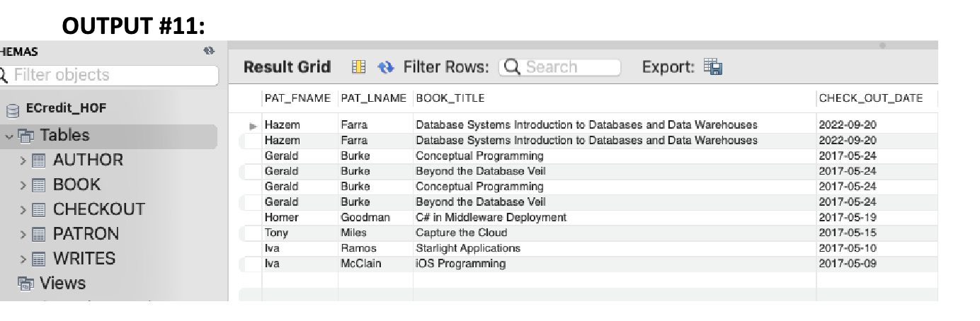Click the ECredit_HOF database icon
The width and height of the screenshot is (980, 321).
tap(12, 110)
